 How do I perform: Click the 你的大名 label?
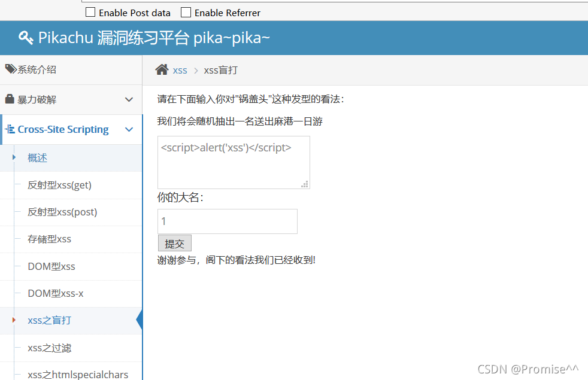(x=180, y=197)
